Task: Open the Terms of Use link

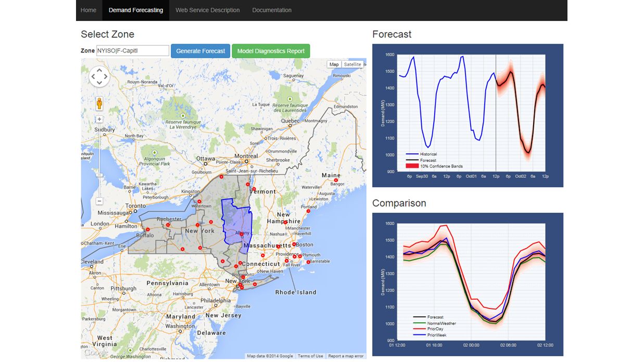Action: point(310,356)
